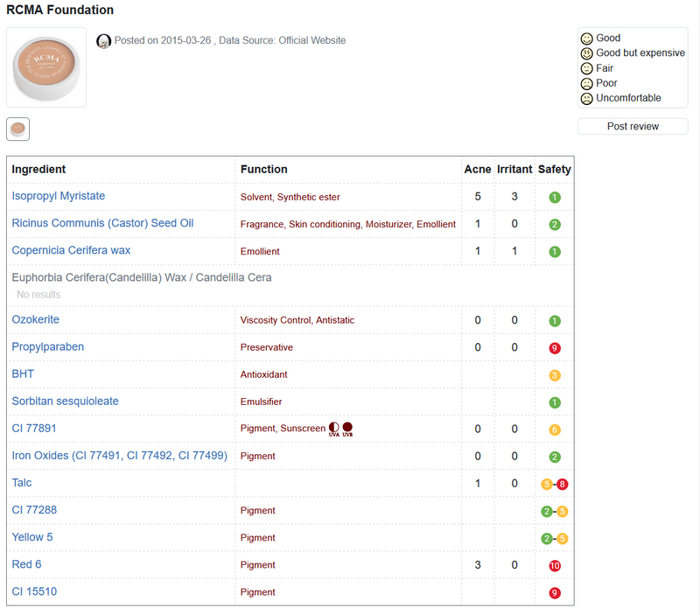Click the Emulsifier function text

point(261,402)
